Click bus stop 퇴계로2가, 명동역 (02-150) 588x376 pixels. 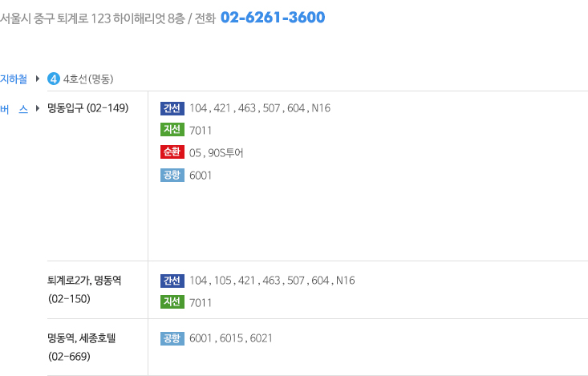click(84, 289)
